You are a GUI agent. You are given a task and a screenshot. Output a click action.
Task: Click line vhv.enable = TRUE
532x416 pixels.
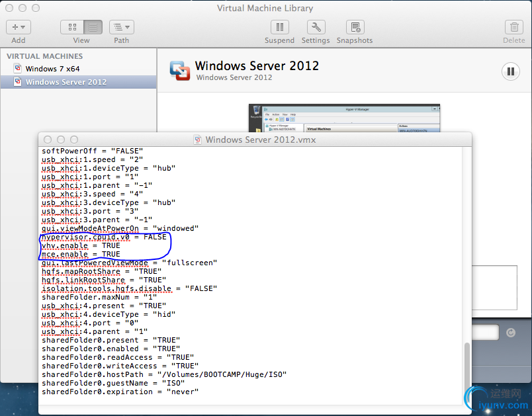(81, 245)
